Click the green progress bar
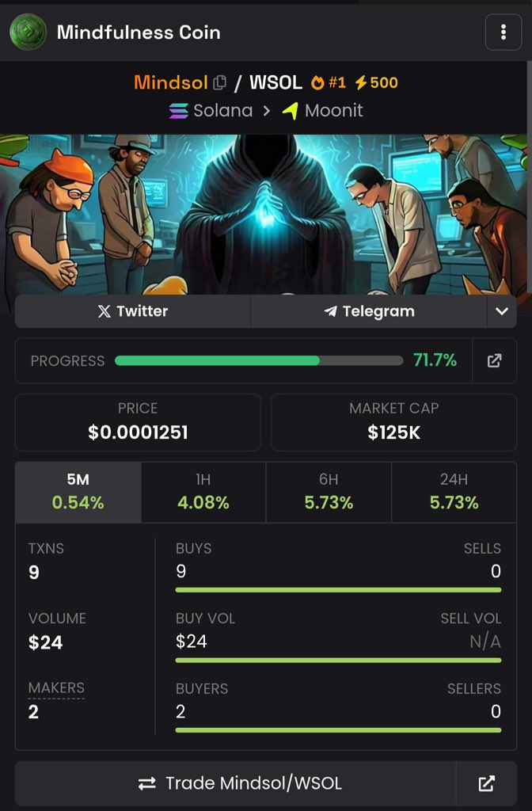The height and width of the screenshot is (811, 532). 259,360
